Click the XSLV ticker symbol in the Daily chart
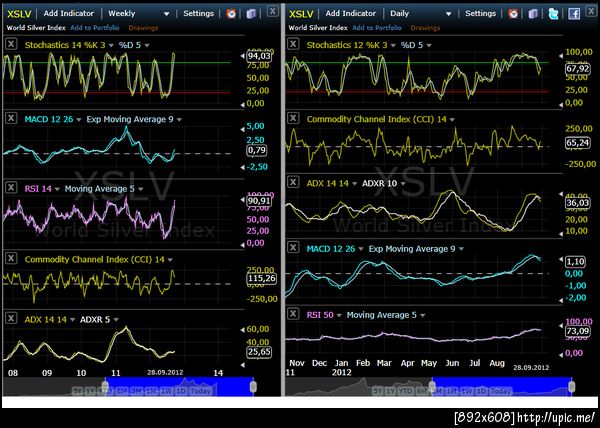The image size is (600, 428). [x=301, y=14]
